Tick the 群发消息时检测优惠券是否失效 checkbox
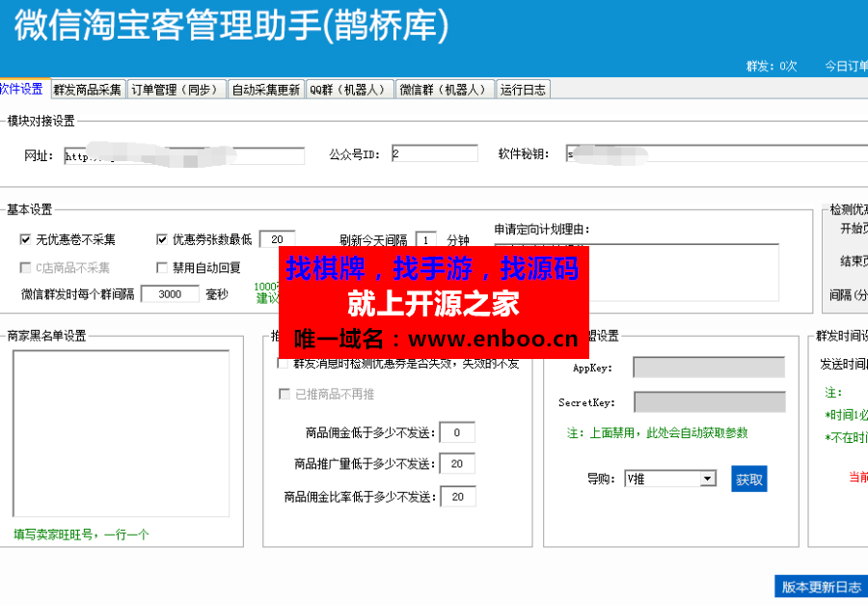 [283, 364]
